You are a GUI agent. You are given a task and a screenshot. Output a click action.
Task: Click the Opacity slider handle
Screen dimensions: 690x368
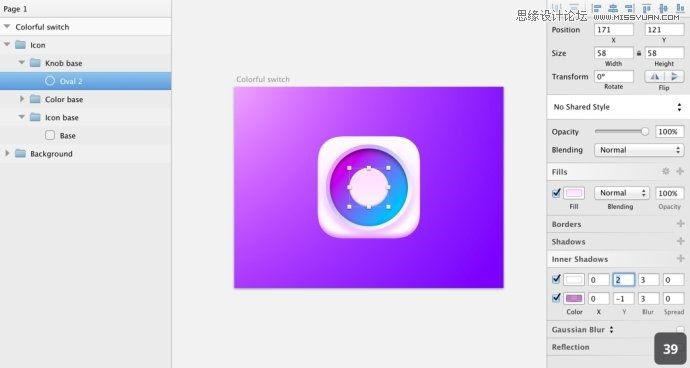click(645, 131)
